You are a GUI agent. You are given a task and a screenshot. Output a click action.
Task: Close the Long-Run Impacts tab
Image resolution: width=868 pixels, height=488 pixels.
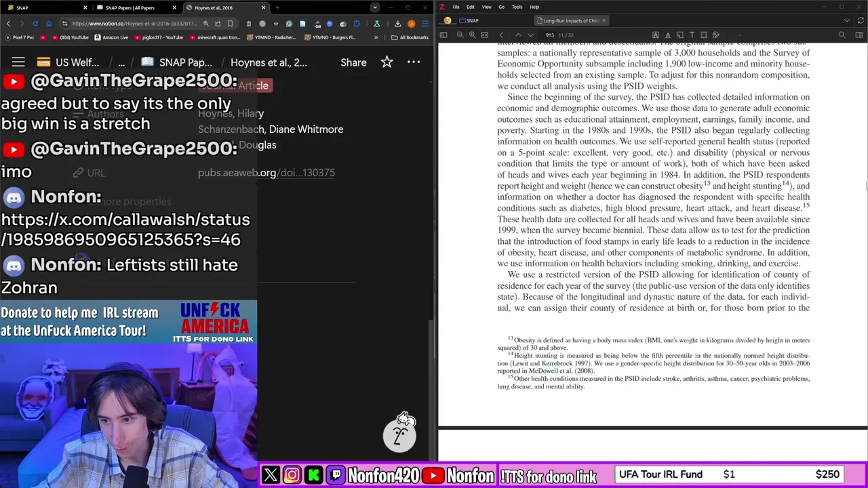[x=604, y=20]
